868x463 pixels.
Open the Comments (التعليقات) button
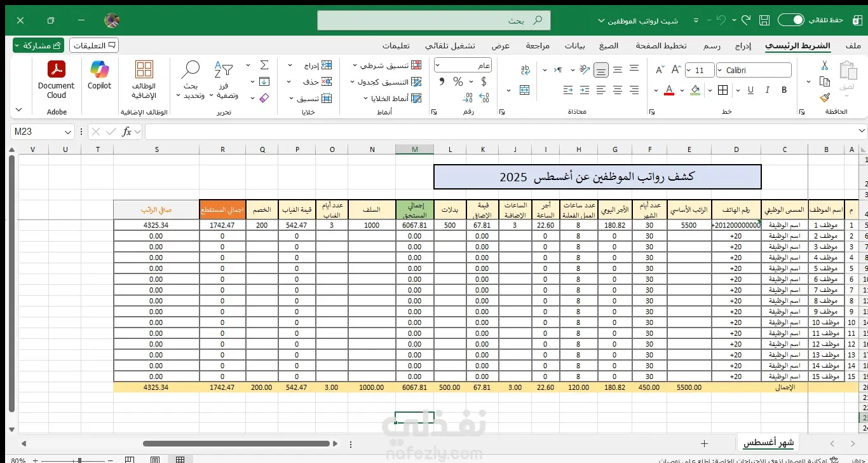(94, 45)
